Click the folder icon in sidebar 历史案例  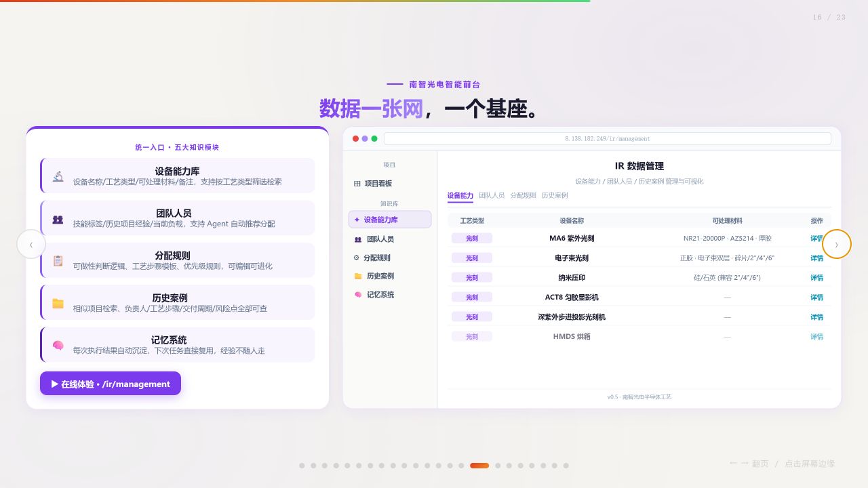tap(358, 277)
